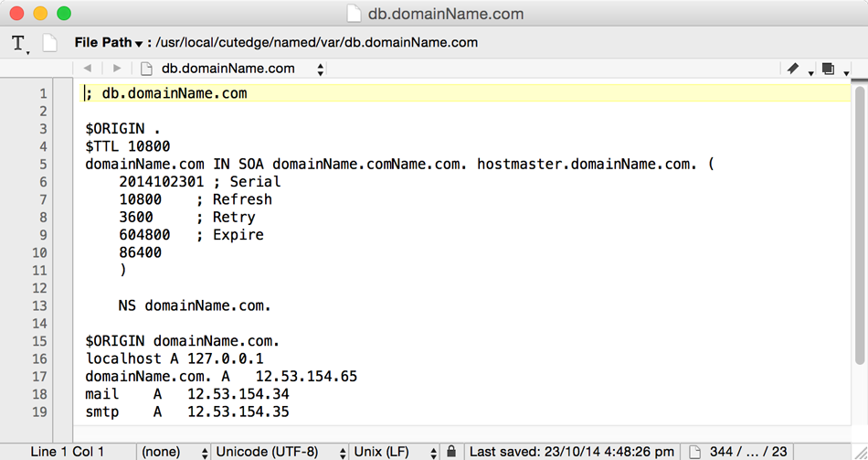Screen dimensions: 868x460
Task: Click the marker pen icon
Action: (793, 69)
